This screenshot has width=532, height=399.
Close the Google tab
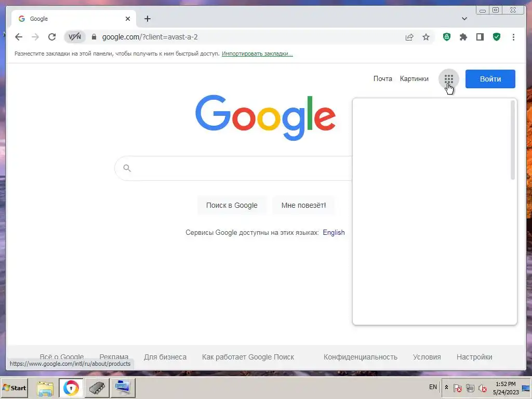[128, 19]
